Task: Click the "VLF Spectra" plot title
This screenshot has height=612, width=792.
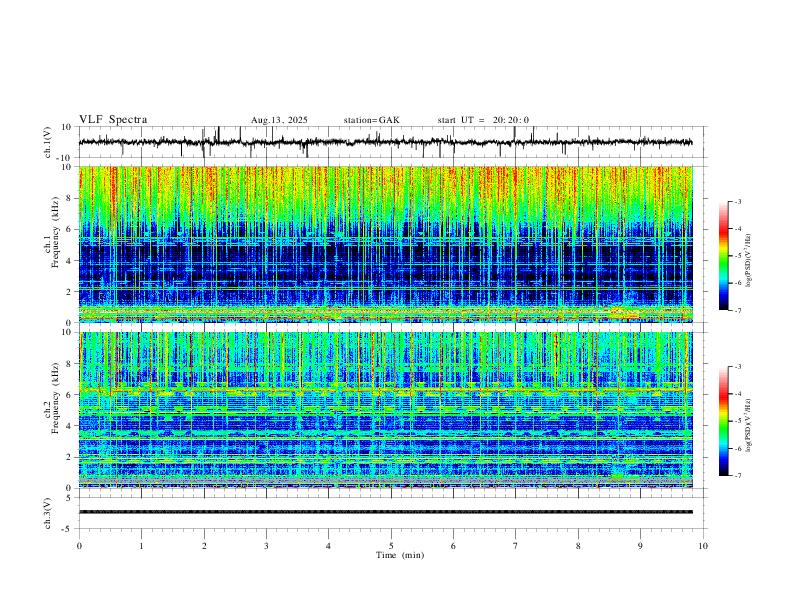Action: click(113, 120)
